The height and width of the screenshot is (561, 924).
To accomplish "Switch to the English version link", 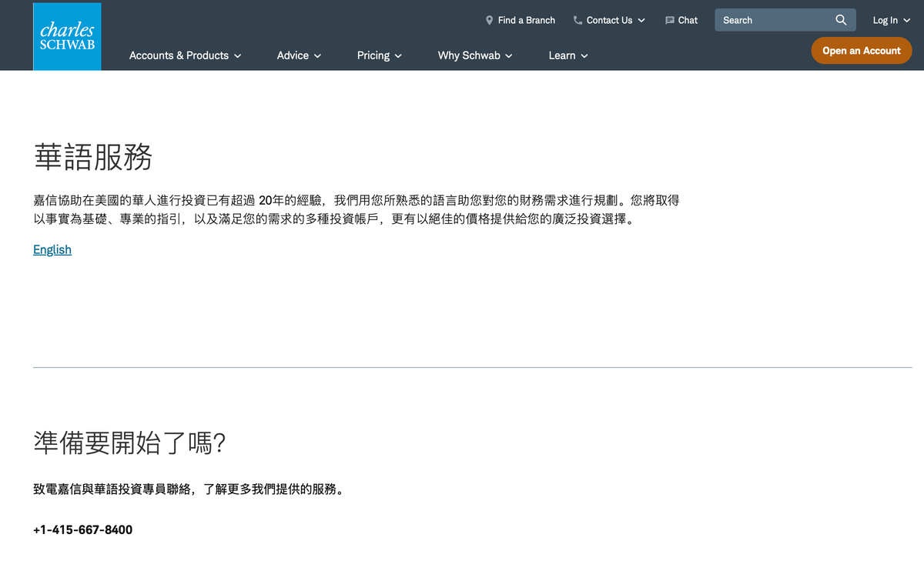I will tap(52, 249).
